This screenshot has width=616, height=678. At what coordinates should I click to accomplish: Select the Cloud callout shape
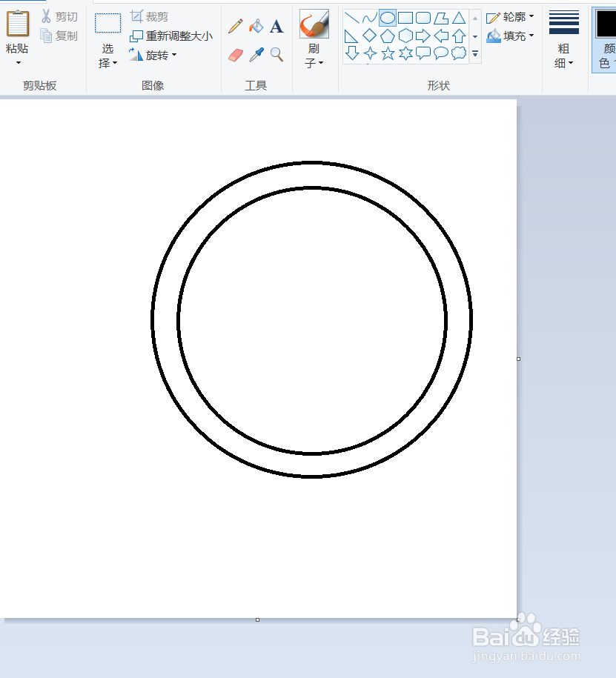tap(459, 53)
